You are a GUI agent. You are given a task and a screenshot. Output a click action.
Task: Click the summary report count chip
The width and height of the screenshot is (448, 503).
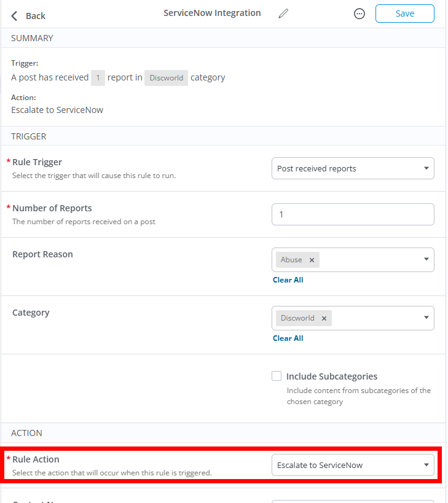pos(98,78)
